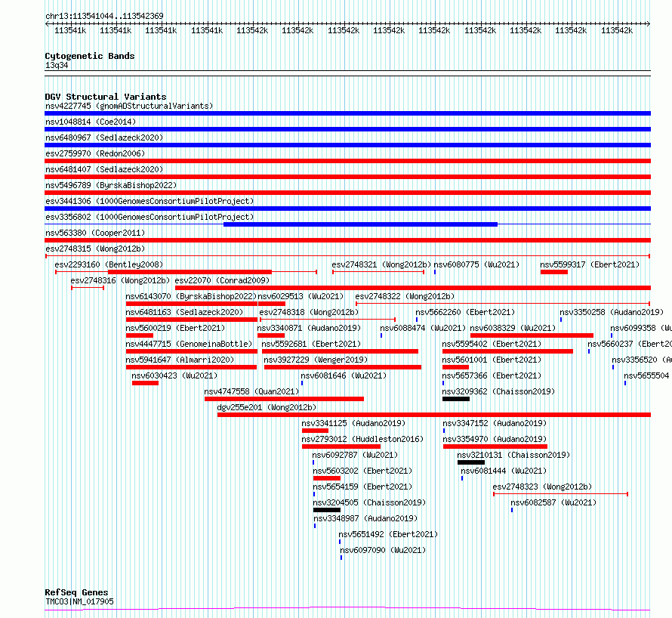Select the nsv6082587 (Wu2021) label

click(553, 502)
